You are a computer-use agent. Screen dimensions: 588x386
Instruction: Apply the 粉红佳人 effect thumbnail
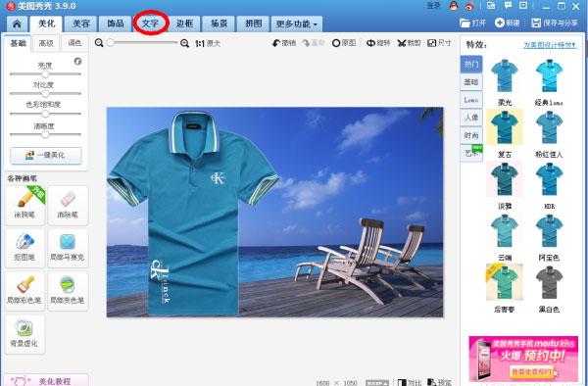[x=549, y=127]
